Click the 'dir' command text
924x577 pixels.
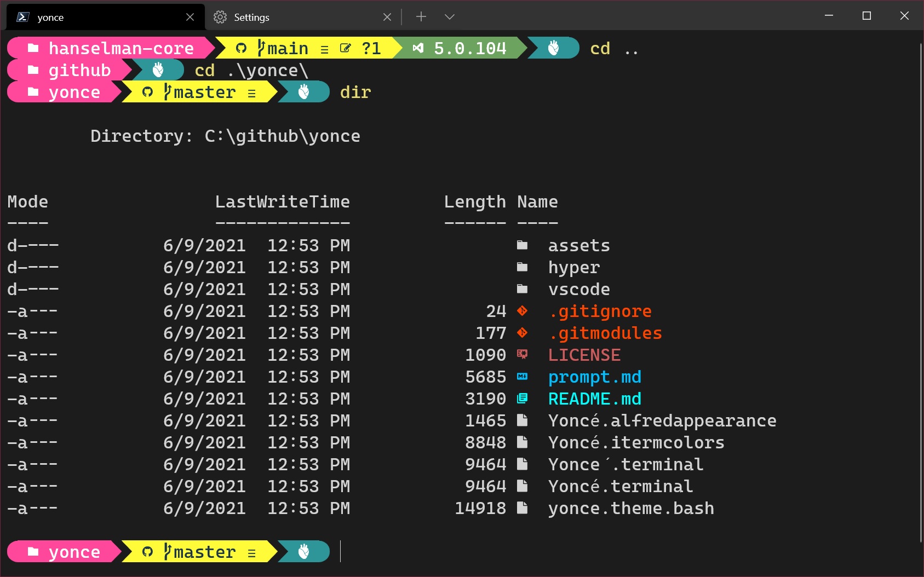(x=355, y=92)
